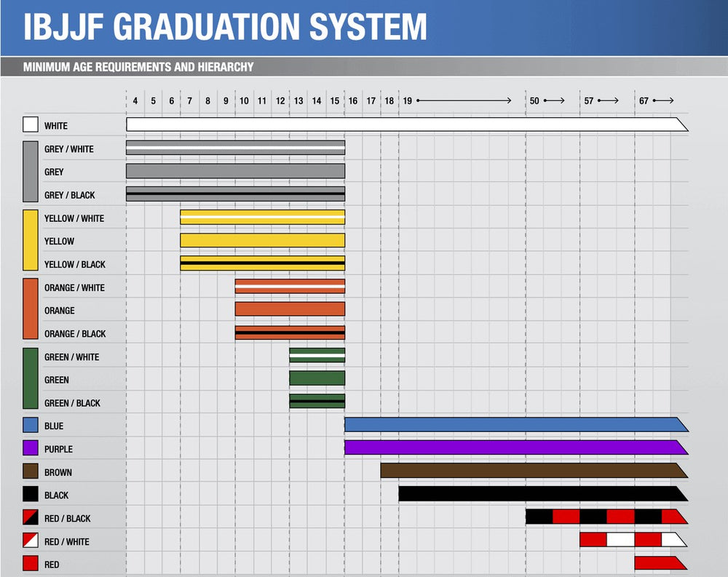The image size is (728, 577).
Task: Click the white belt timeline bar
Action: point(407,124)
